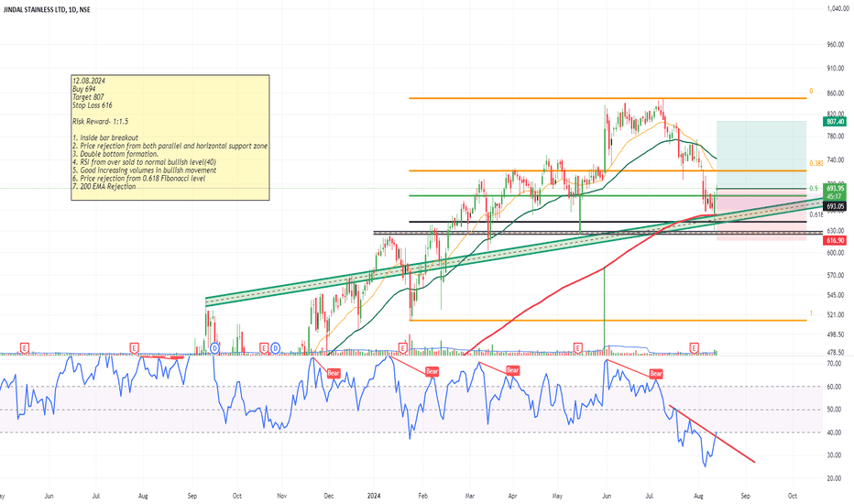The height and width of the screenshot is (504, 854).
Task: Click the RSI Bear label above July 2024
Action: pyautogui.click(x=656, y=374)
